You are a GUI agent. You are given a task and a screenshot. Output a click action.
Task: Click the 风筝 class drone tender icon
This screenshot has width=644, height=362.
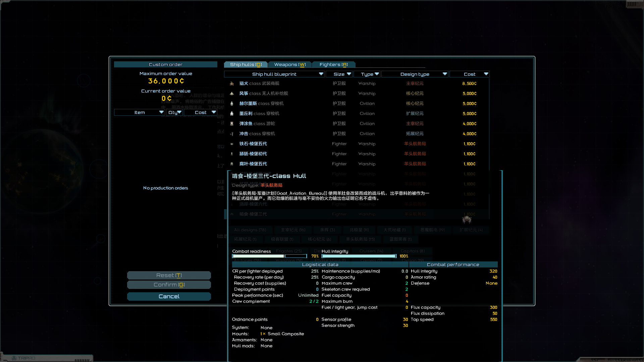click(232, 94)
